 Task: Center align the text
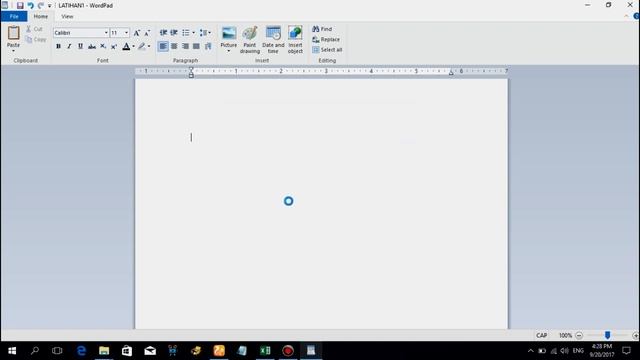[174, 47]
